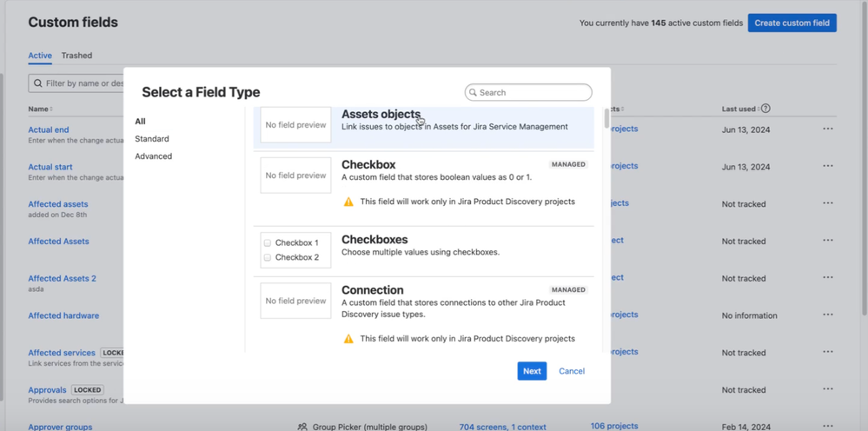The image size is (868, 431).
Task: Choose the Connection field type
Action: pyautogui.click(x=423, y=315)
